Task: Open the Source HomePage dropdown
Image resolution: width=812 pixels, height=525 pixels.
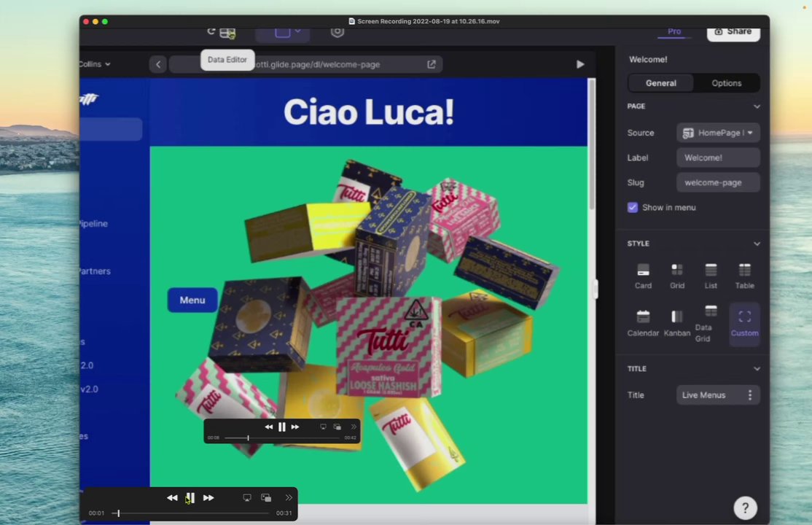Action: click(x=718, y=133)
